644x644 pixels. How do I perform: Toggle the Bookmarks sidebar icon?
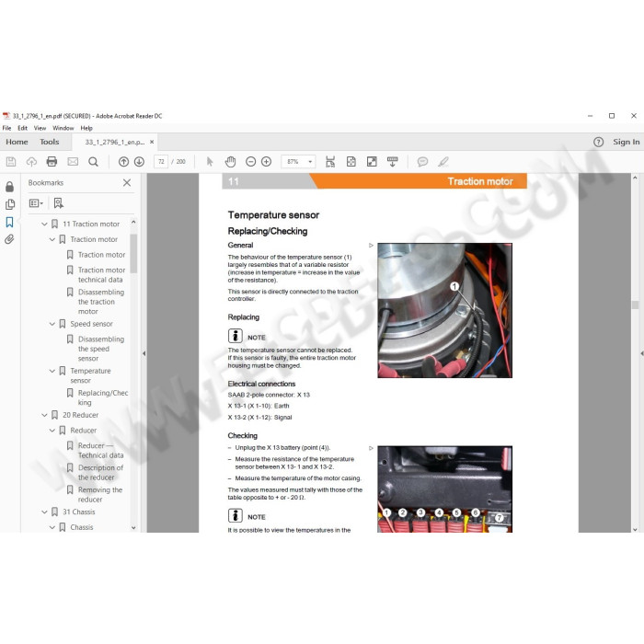[9, 223]
